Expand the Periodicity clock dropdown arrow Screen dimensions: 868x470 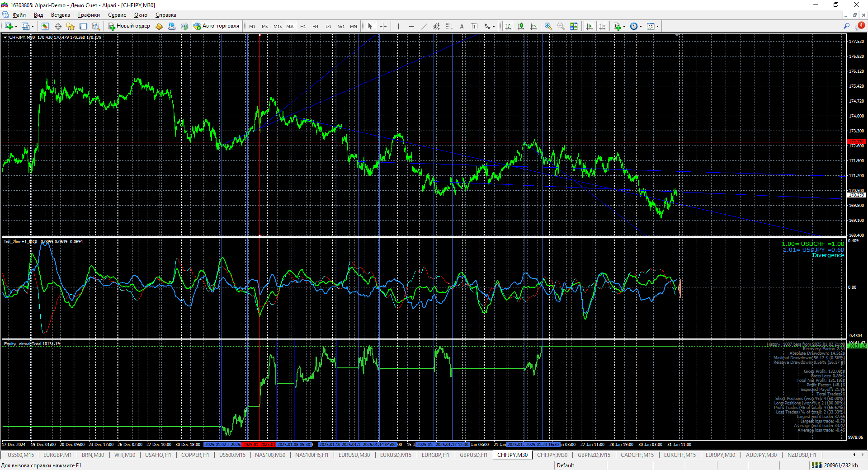point(641,26)
